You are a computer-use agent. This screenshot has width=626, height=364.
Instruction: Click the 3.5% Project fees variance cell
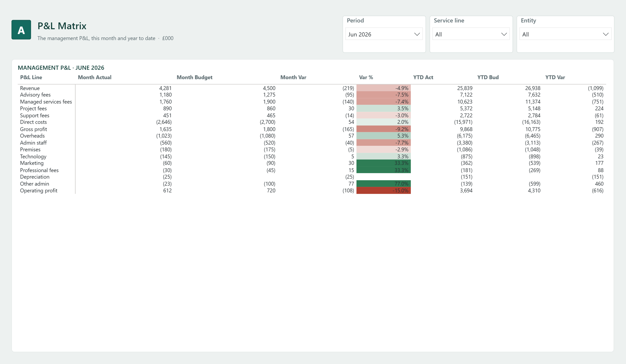pyautogui.click(x=383, y=108)
